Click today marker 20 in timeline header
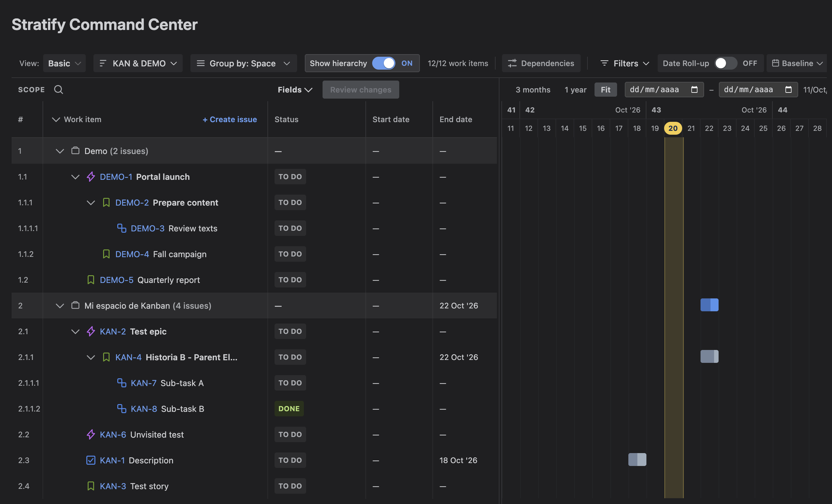The height and width of the screenshot is (504, 832). point(673,128)
